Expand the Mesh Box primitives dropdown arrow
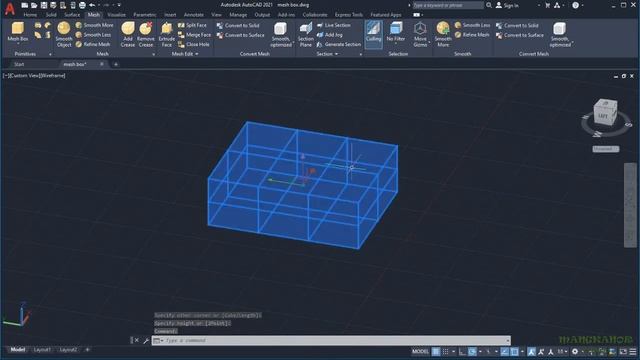 (18, 43)
